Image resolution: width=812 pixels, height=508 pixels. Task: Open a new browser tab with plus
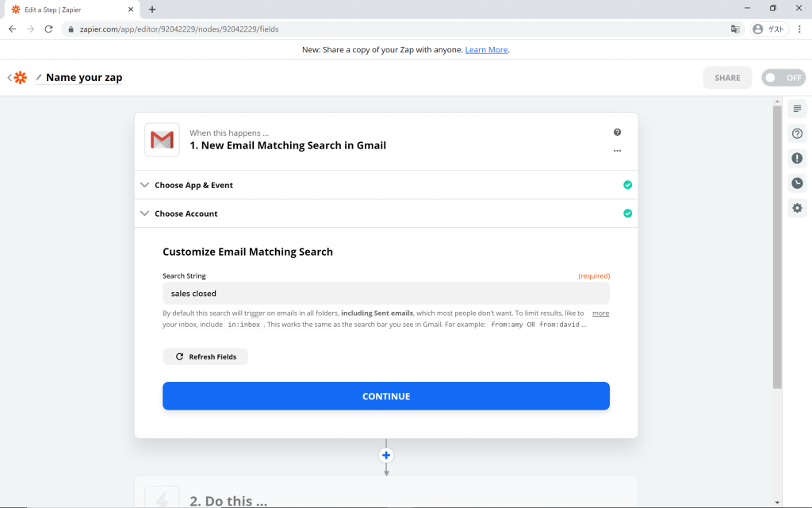tap(152, 10)
